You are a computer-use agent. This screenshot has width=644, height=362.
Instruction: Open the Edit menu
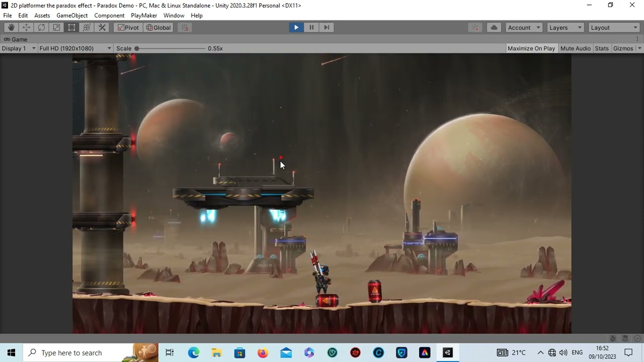[x=23, y=16]
